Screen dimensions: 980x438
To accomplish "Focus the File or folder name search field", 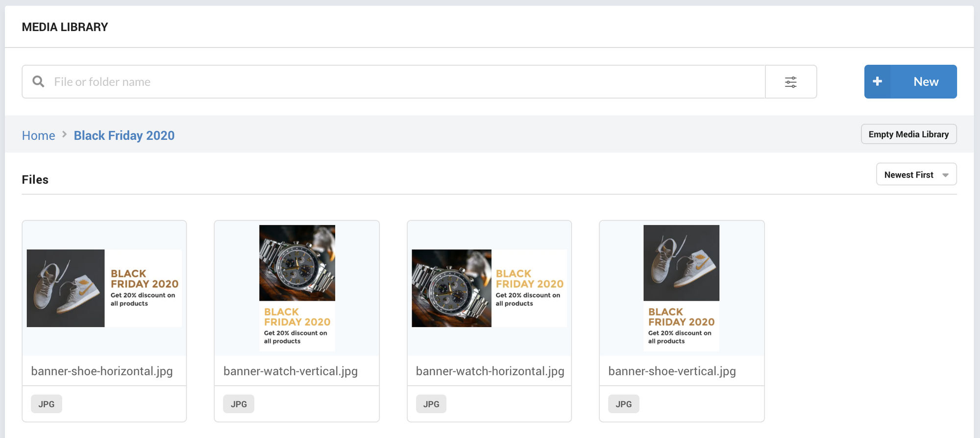I will pos(393,82).
